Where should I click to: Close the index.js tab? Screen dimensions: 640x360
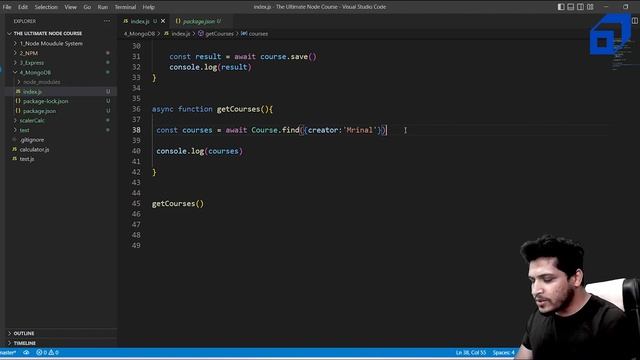coord(163,21)
